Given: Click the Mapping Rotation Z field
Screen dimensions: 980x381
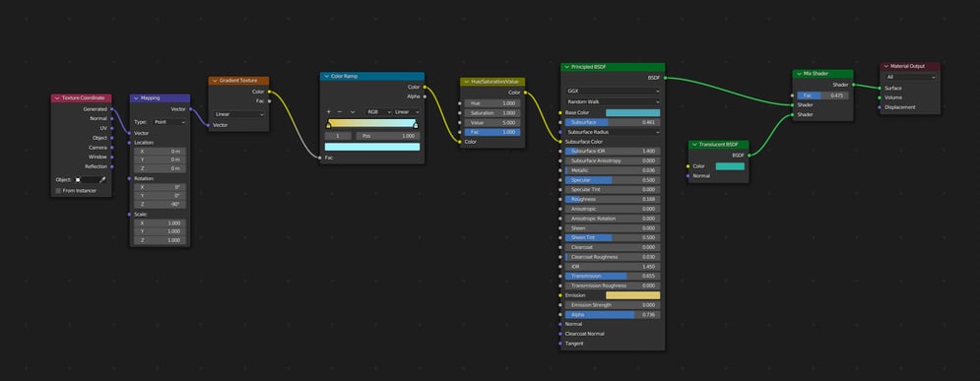Looking at the screenshot, I should click(x=160, y=204).
